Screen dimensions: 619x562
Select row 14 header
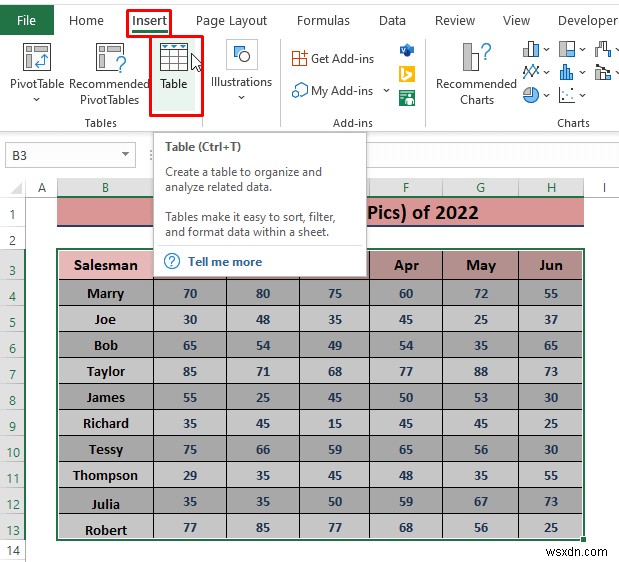coord(13,550)
